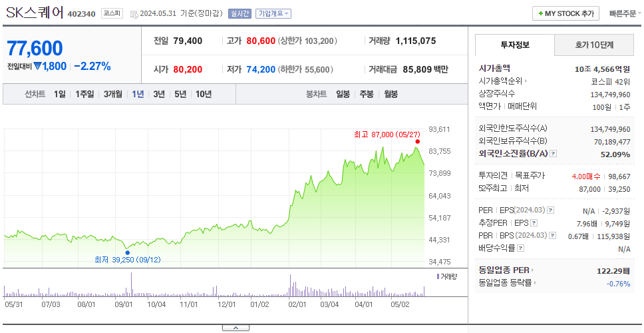The height and width of the screenshot is (333, 644).
Task: Show the 월봉 candlestick chart
Action: tap(391, 94)
